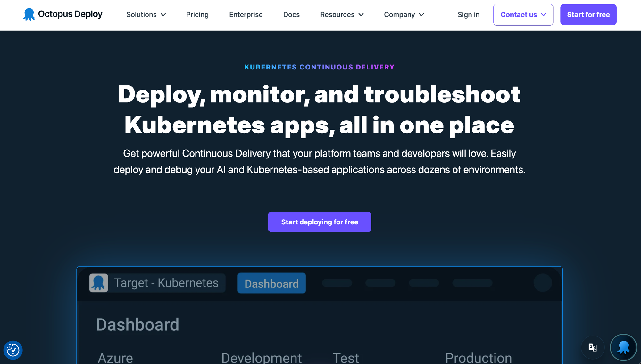Open the Company dropdown menu

(x=404, y=15)
